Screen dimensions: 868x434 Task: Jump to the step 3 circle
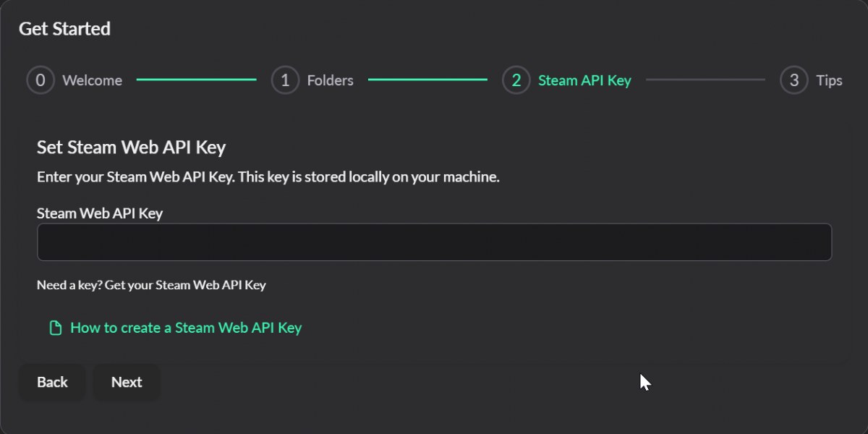coord(793,80)
